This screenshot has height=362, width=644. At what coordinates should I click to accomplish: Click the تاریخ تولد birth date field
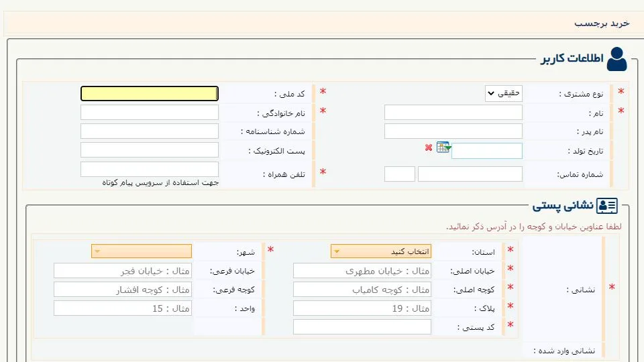click(487, 151)
